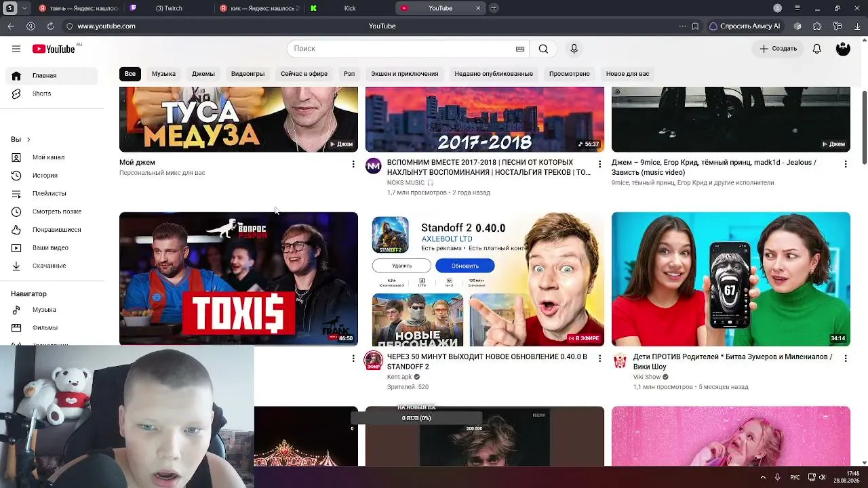Play the Standoff 2 0.40.0 live thumbnail
This screenshot has width=868, height=488.
tap(485, 279)
